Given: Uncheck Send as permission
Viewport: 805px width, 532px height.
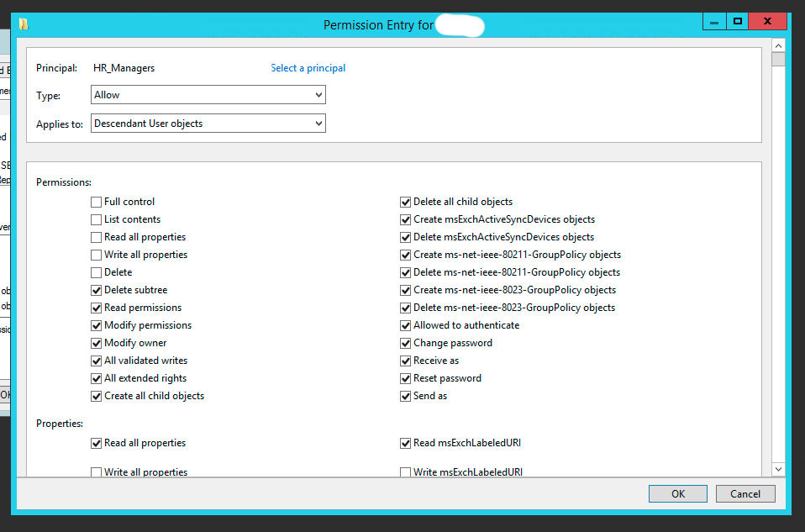Looking at the screenshot, I should click(406, 396).
